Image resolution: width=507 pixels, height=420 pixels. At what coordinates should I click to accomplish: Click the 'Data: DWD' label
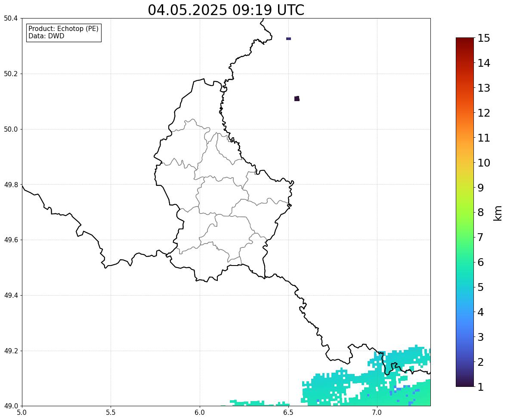(x=46, y=36)
